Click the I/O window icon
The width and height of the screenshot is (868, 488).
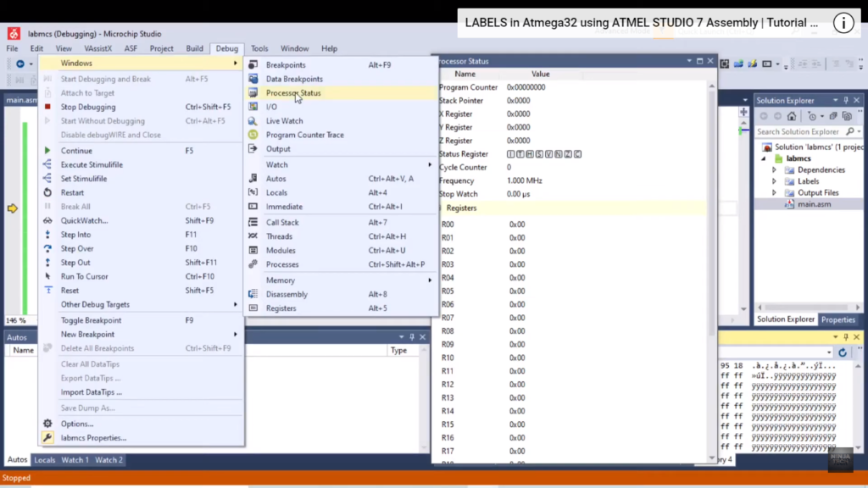pyautogui.click(x=253, y=107)
